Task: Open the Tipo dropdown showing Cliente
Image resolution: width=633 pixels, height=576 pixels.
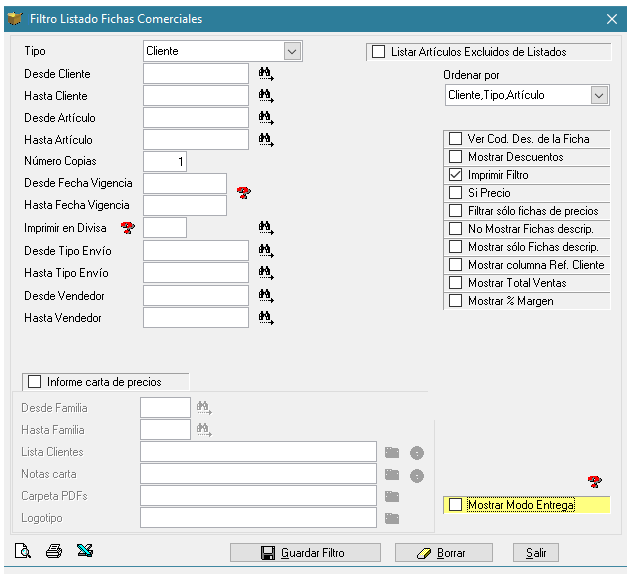Action: 292,51
